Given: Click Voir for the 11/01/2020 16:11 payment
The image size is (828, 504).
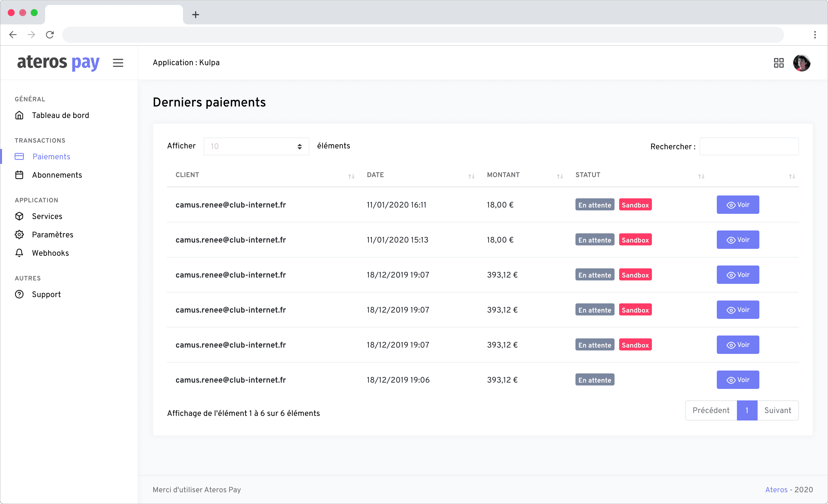Looking at the screenshot, I should click(x=737, y=205).
